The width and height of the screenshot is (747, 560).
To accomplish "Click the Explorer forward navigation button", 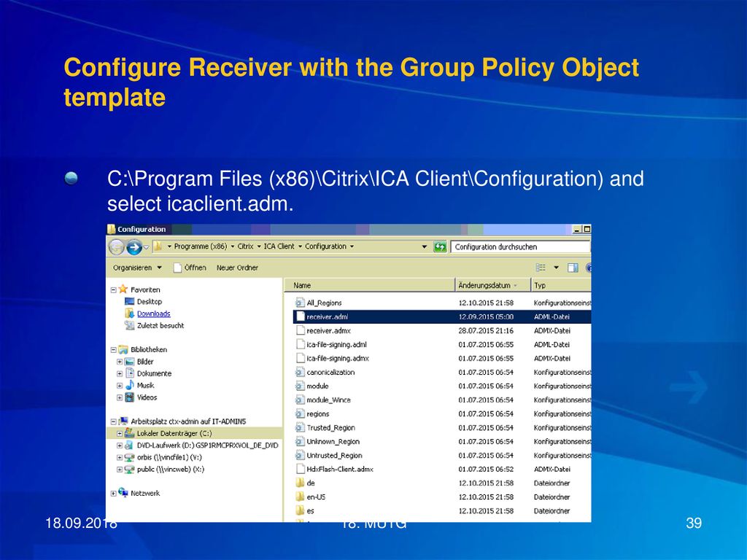I will [134, 247].
